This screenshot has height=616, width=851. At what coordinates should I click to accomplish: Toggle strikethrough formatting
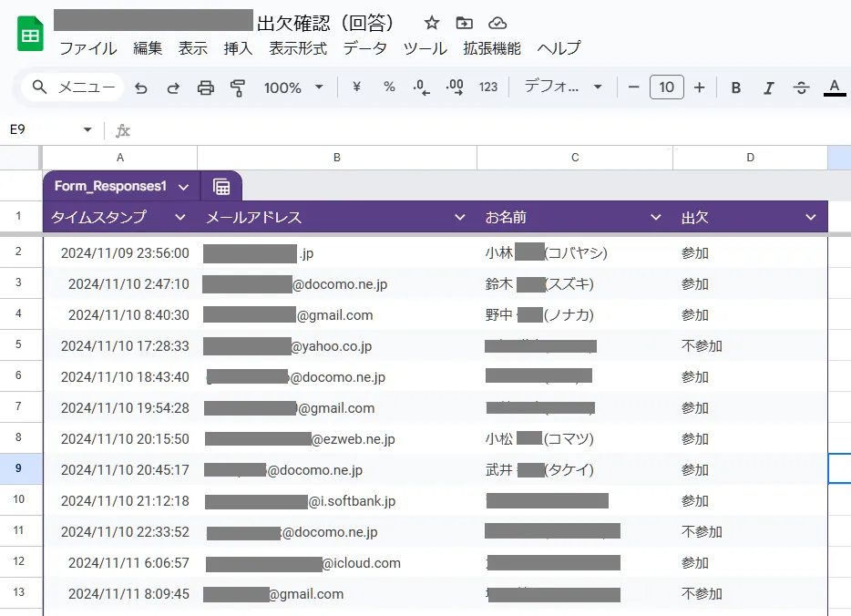point(802,87)
